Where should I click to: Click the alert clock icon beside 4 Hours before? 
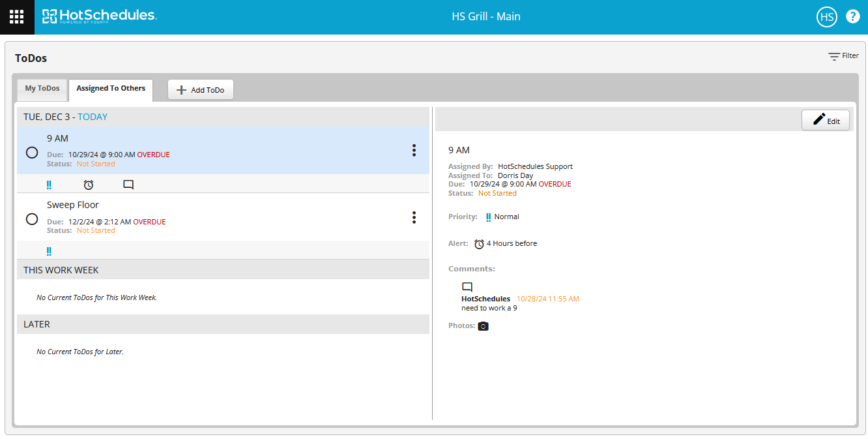point(479,244)
